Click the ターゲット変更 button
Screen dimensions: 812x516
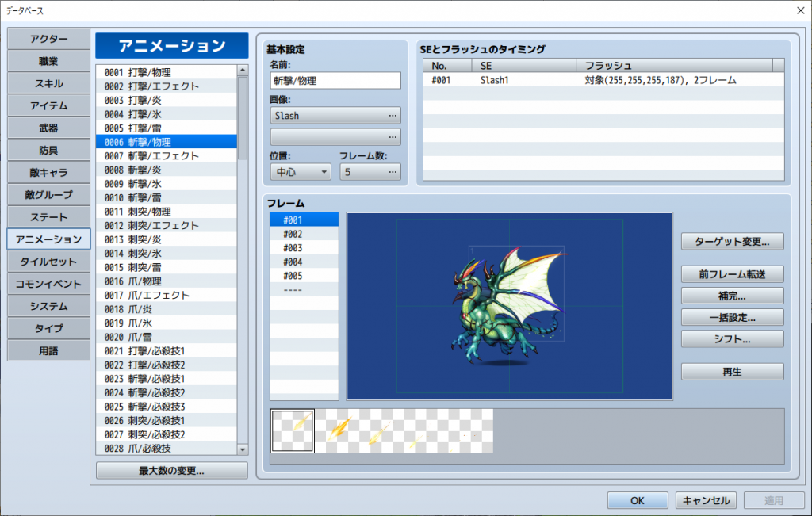click(x=732, y=241)
